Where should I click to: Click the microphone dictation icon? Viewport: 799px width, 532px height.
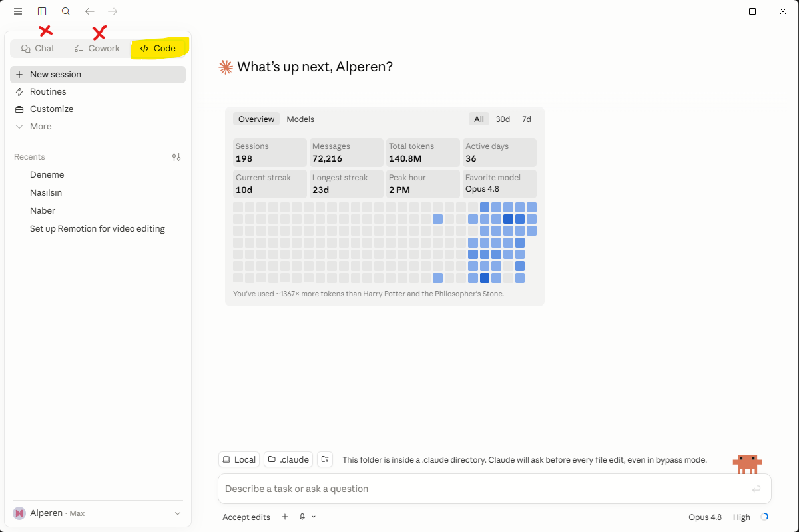point(302,517)
